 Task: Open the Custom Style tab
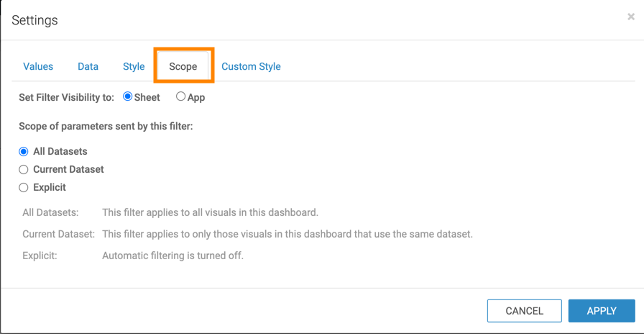(x=251, y=66)
